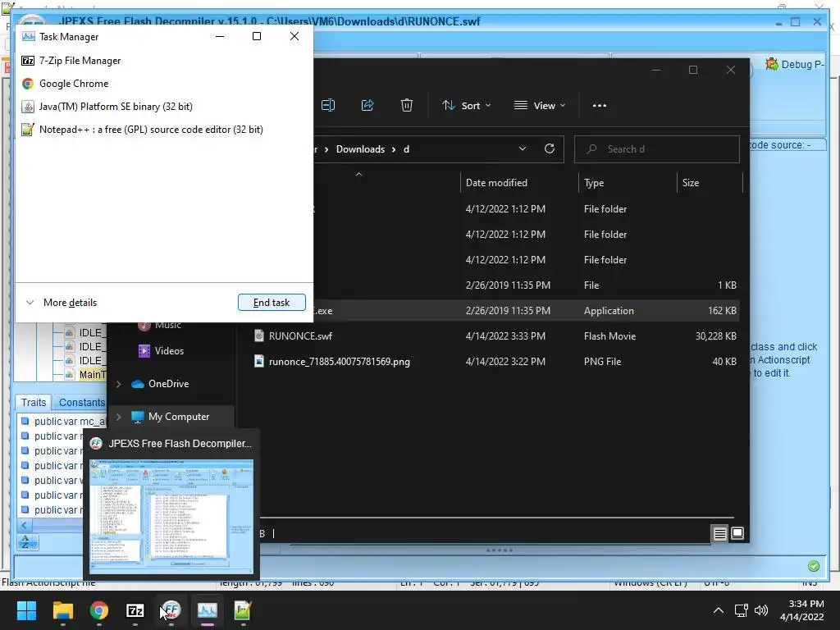840x630 pixels.
Task: Open 7-Zip from the taskbar
Action: (x=135, y=610)
